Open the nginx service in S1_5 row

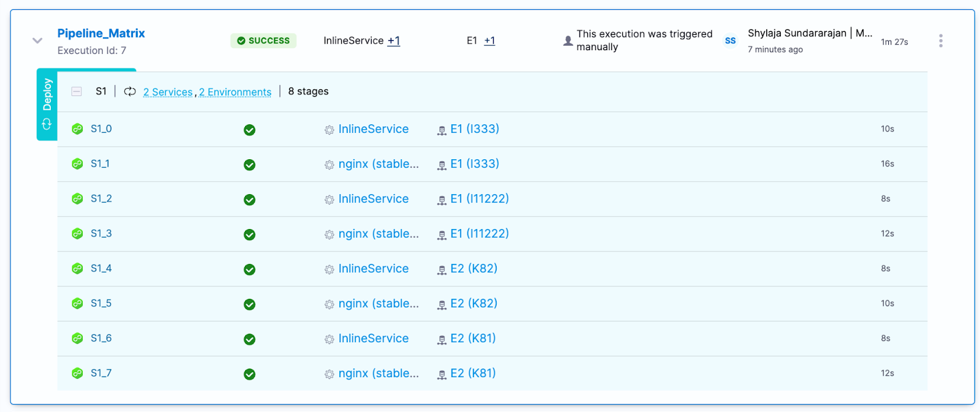pyautogui.click(x=378, y=304)
